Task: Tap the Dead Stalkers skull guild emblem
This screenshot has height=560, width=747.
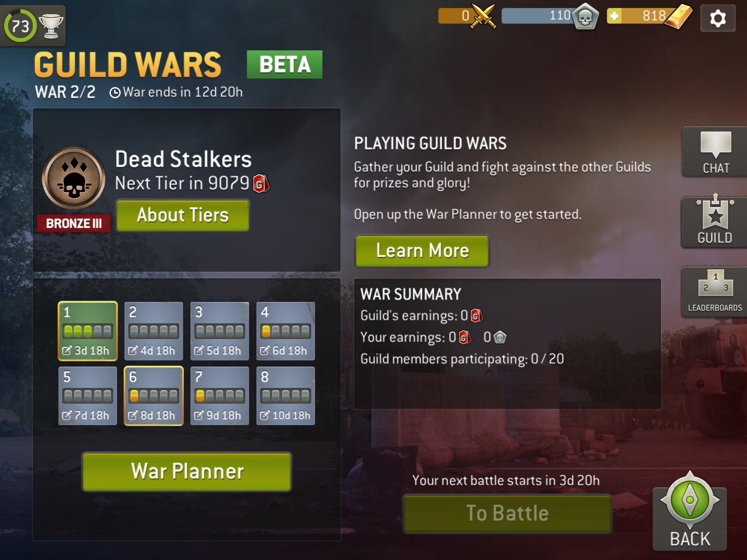Action: pos(74,178)
